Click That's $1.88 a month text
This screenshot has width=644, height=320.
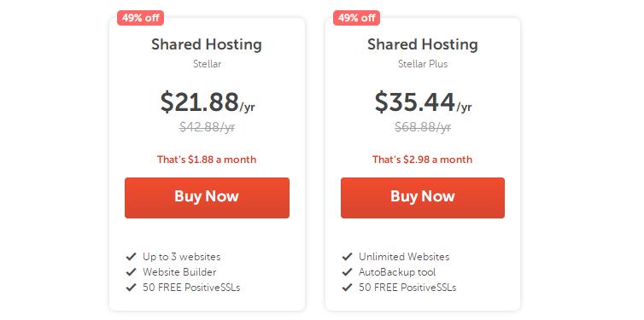click(x=207, y=160)
